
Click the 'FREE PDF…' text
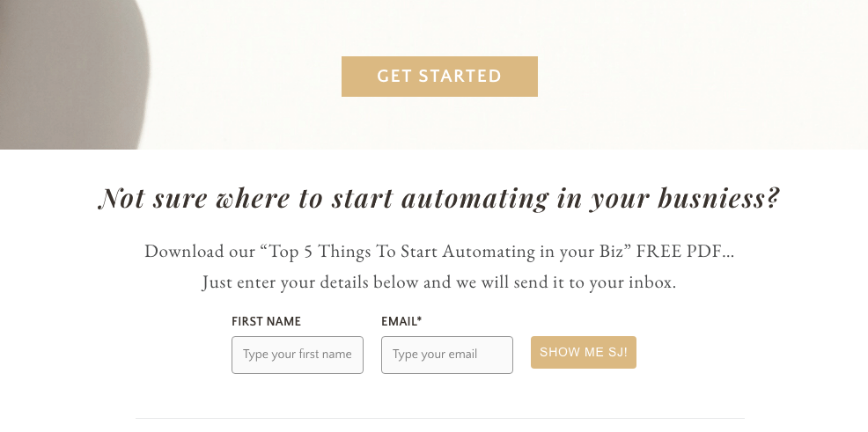tap(685, 252)
